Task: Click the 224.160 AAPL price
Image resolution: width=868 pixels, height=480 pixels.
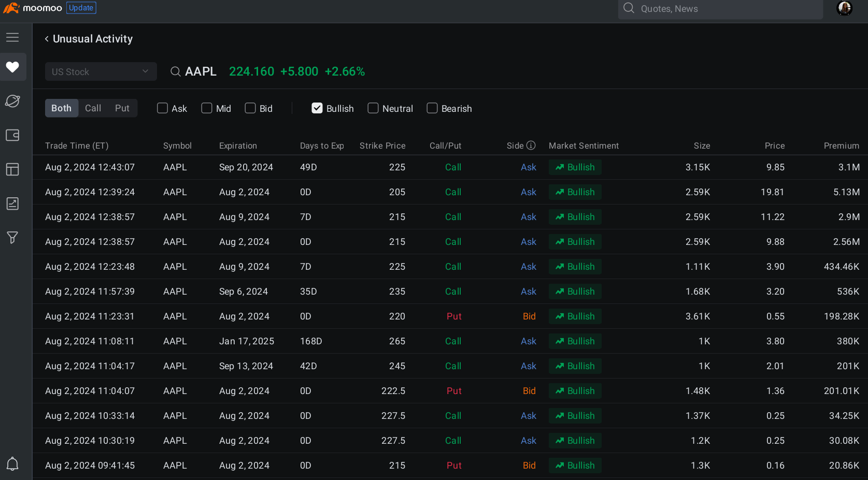Action: [x=252, y=71]
